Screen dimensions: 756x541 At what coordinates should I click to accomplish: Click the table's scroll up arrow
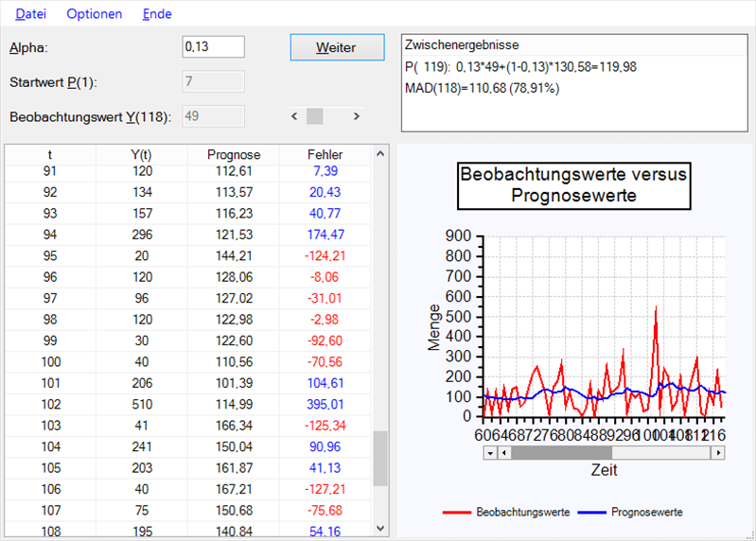point(380,154)
